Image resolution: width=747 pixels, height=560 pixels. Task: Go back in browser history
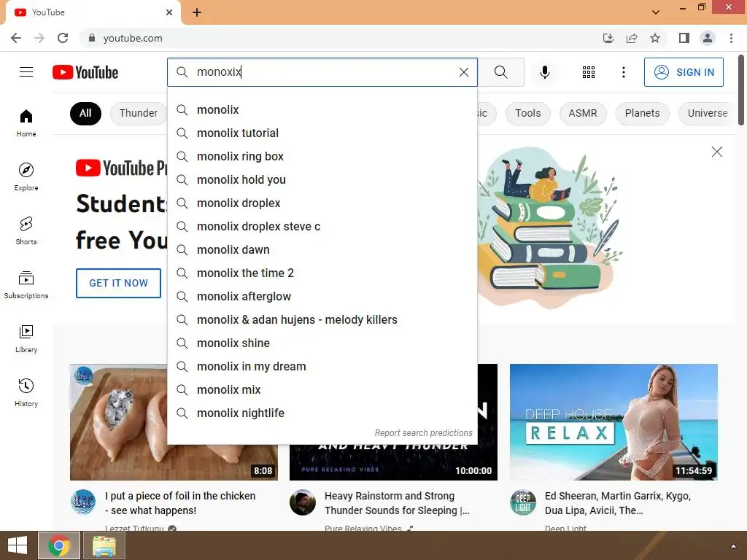point(16,38)
